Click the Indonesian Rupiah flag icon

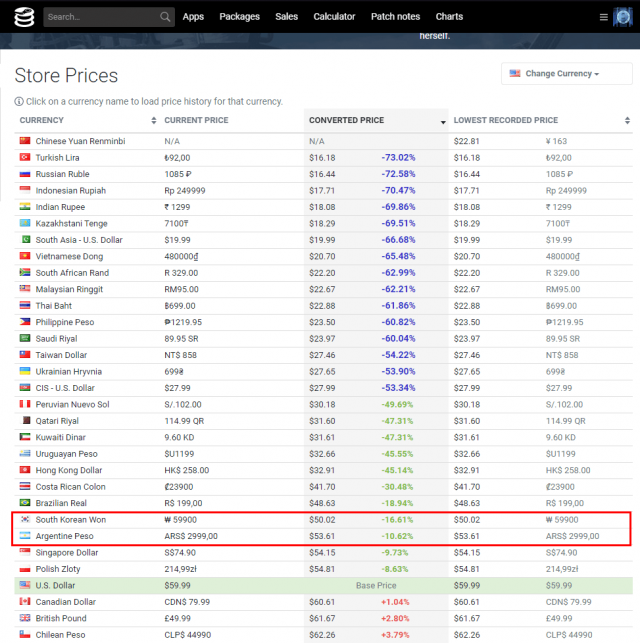[x=25, y=190]
